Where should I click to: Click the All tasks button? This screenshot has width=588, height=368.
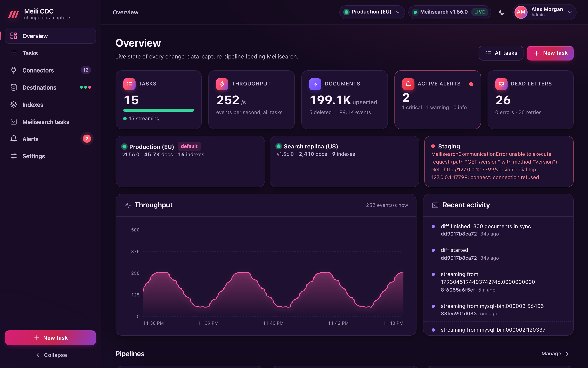coord(501,53)
